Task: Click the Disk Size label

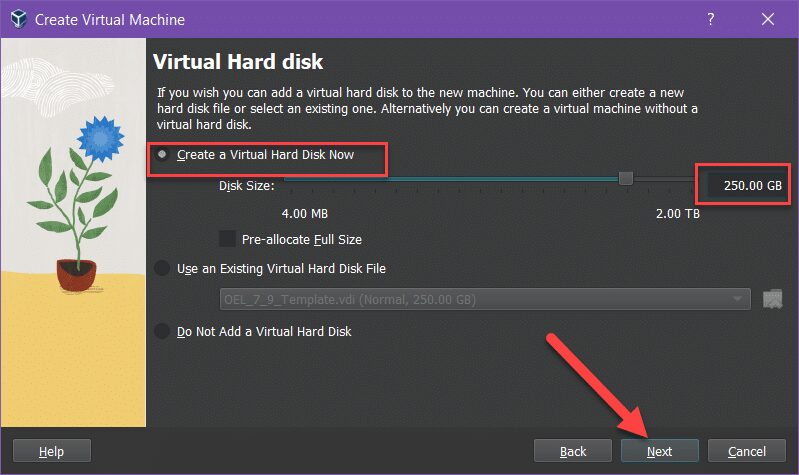Action: pyautogui.click(x=247, y=186)
